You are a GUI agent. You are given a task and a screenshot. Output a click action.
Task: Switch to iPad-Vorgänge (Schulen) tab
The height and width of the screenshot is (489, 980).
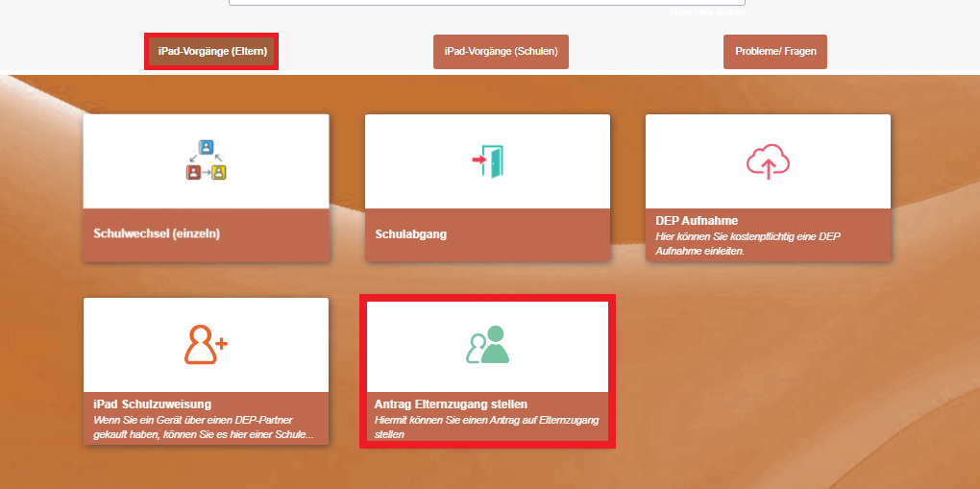501,52
